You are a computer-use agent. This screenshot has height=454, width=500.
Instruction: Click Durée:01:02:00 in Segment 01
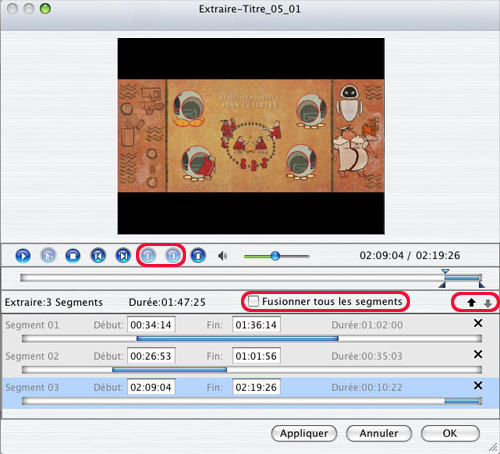[367, 325]
